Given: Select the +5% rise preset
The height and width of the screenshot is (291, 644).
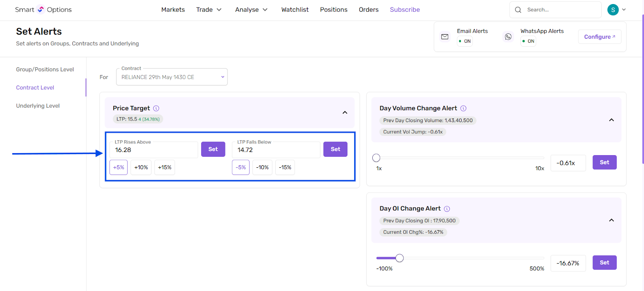Looking at the screenshot, I should [119, 167].
